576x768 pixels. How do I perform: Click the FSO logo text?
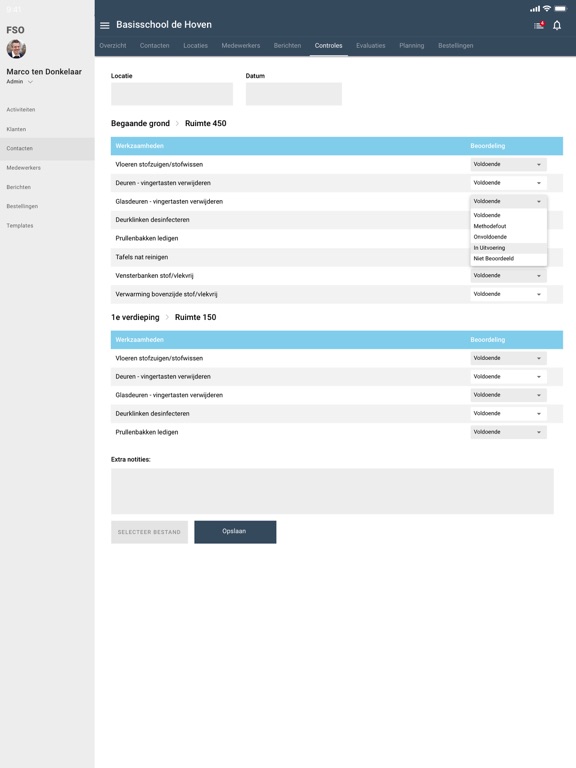[15, 30]
